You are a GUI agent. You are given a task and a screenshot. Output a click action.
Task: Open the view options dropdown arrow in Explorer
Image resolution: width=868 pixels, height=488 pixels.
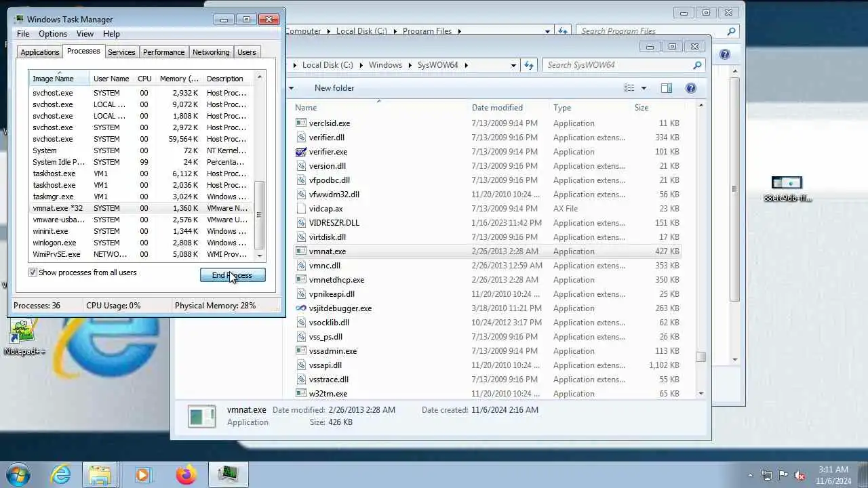tap(644, 88)
